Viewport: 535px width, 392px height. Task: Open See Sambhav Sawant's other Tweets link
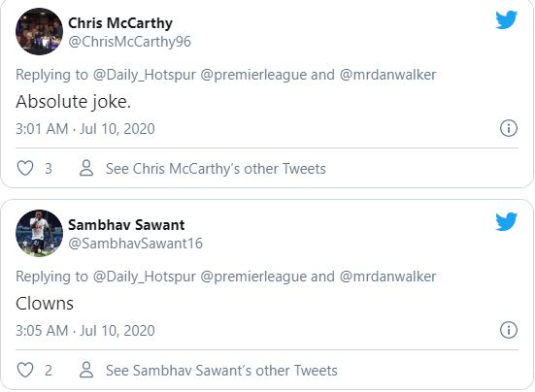coord(221,371)
